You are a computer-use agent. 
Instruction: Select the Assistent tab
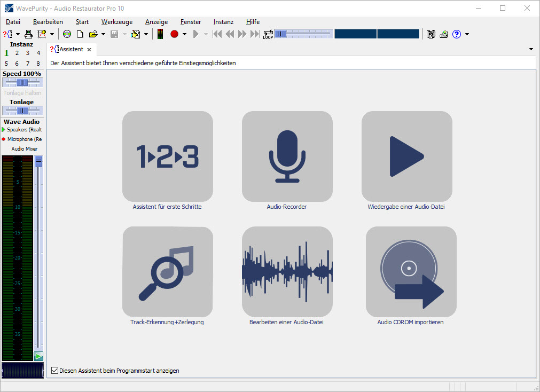click(x=71, y=49)
